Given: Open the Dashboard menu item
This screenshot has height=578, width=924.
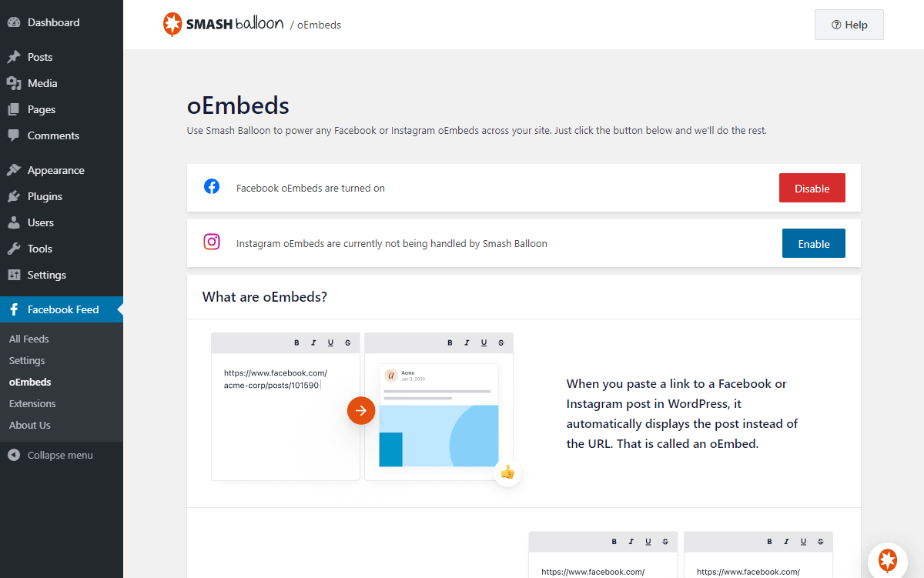Looking at the screenshot, I should click(53, 22).
